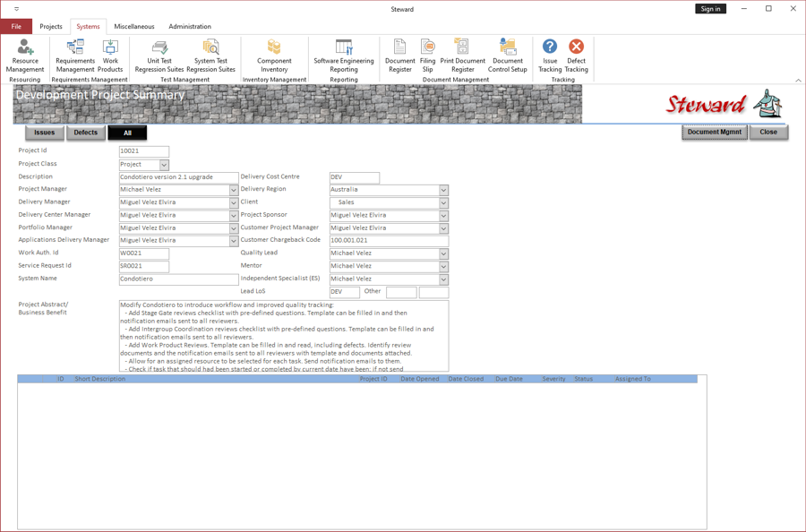Expand the Project Class dropdown
The height and width of the screenshot is (532, 806).
(164, 165)
